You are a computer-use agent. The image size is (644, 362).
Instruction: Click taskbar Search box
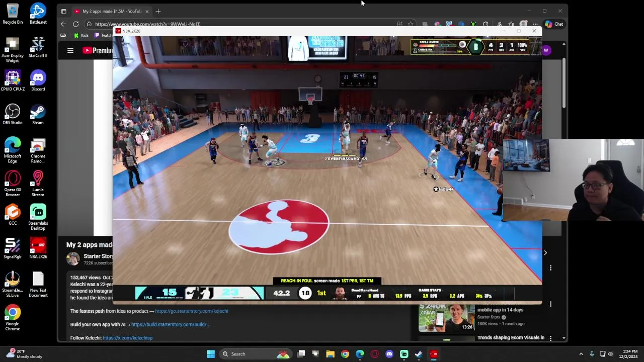click(257, 354)
